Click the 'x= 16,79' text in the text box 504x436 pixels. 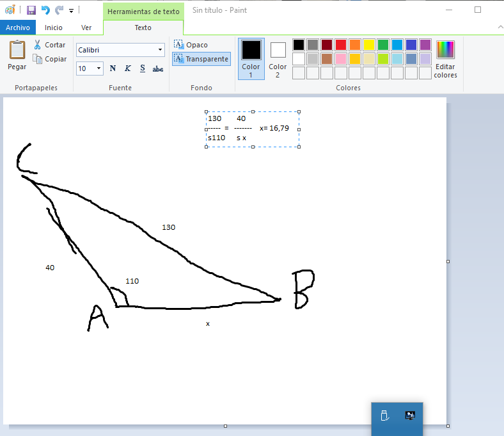[x=274, y=128]
